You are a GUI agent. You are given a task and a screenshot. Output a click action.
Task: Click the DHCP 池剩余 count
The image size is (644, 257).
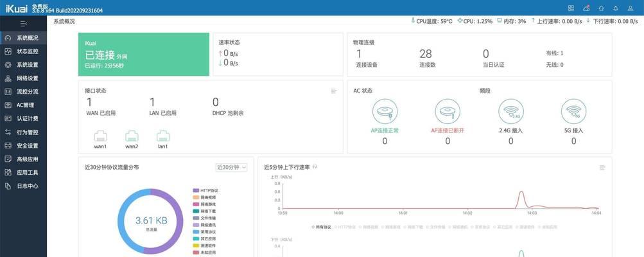pyautogui.click(x=216, y=102)
